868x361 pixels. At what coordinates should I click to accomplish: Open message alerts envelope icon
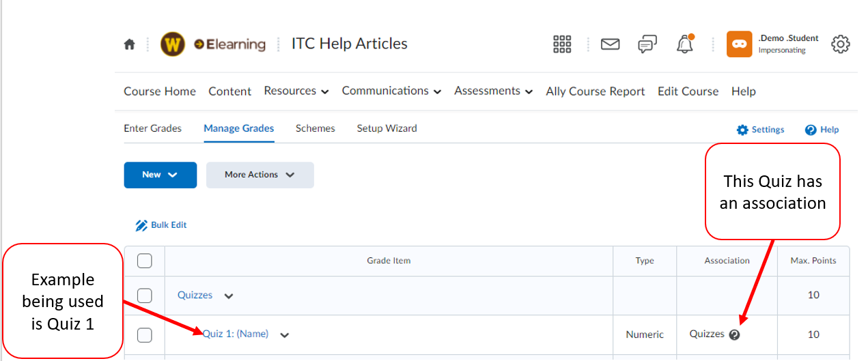pyautogui.click(x=610, y=44)
